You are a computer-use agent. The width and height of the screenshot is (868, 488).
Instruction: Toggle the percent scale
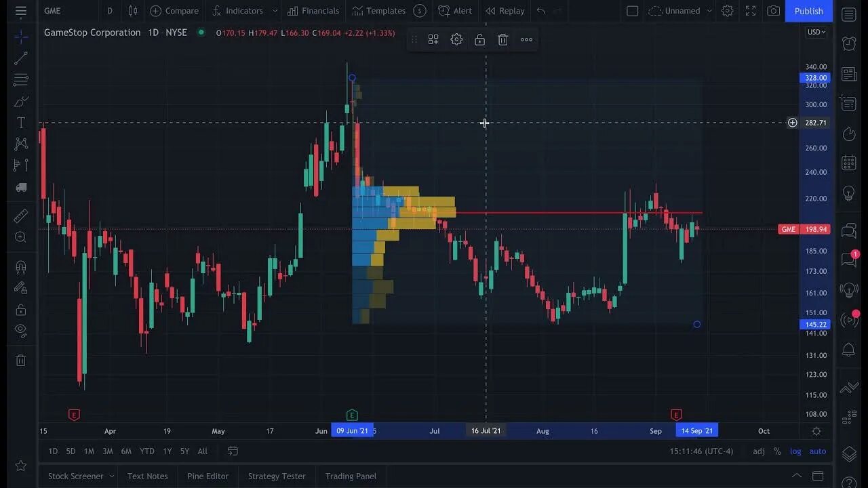click(x=777, y=451)
